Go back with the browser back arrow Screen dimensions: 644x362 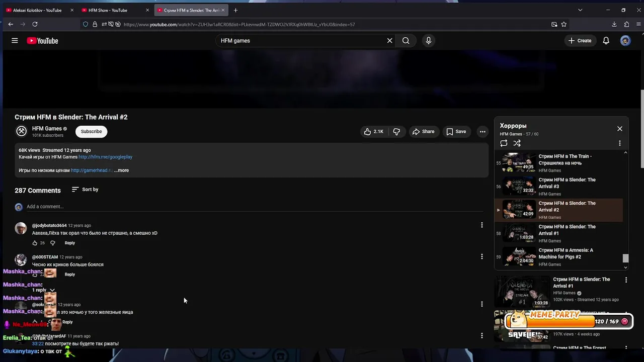[x=11, y=24]
